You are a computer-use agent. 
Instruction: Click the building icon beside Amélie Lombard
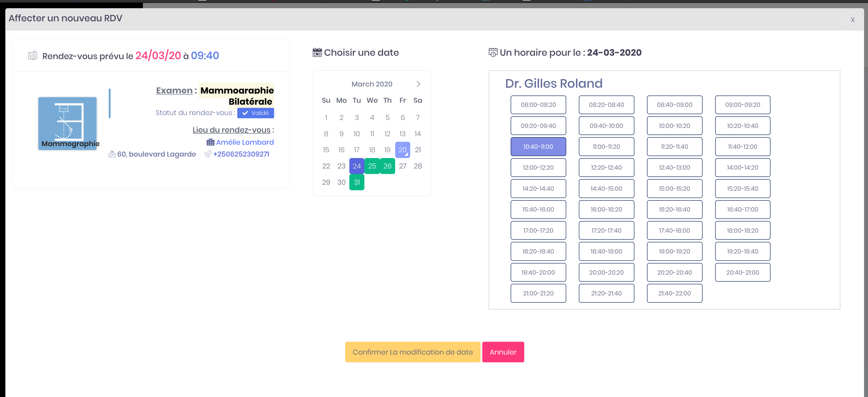point(210,142)
